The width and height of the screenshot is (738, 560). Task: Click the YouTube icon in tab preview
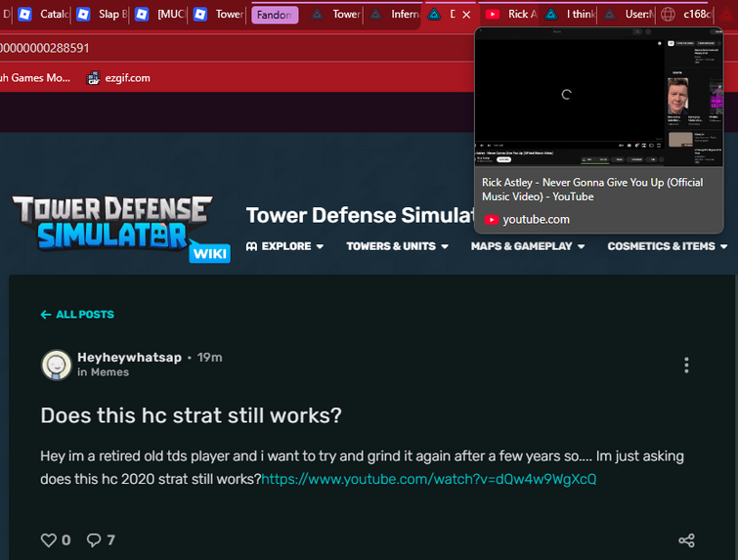492,220
